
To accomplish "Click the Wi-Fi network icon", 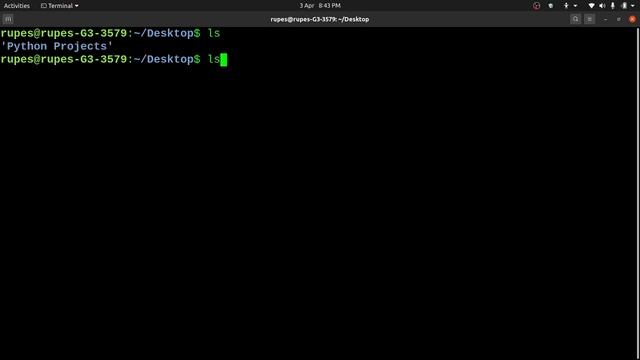I will tap(591, 6).
